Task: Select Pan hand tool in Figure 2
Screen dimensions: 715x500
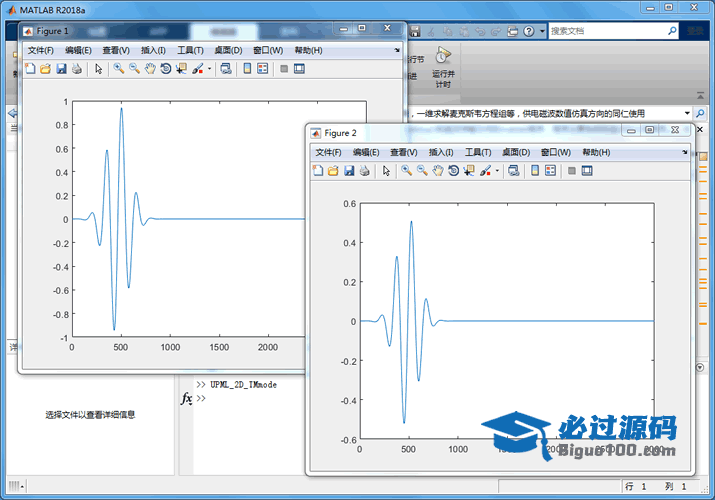Action: (x=438, y=171)
